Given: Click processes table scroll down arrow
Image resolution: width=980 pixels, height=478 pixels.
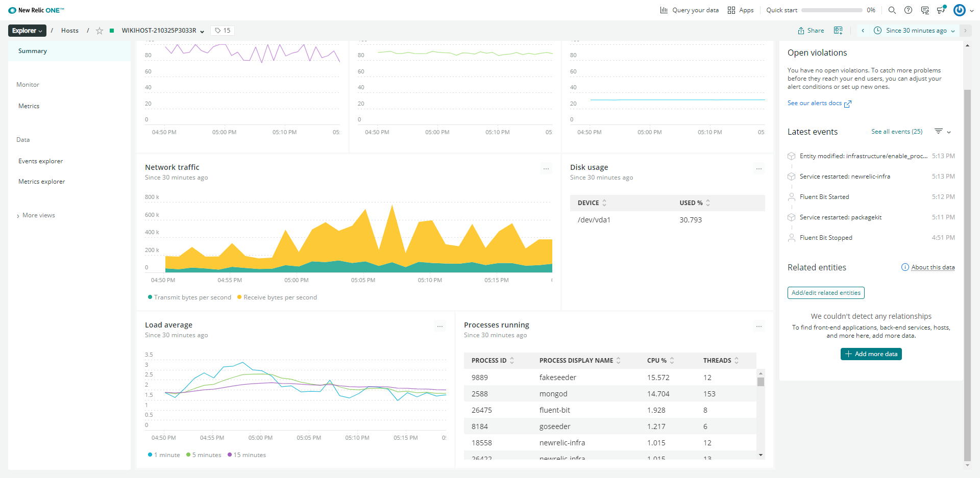Looking at the screenshot, I should tap(761, 455).
